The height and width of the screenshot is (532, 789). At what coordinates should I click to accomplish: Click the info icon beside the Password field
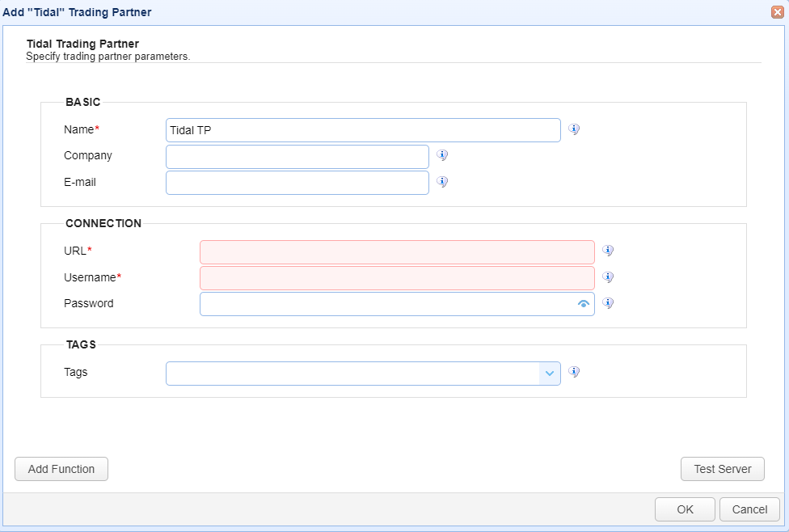608,303
